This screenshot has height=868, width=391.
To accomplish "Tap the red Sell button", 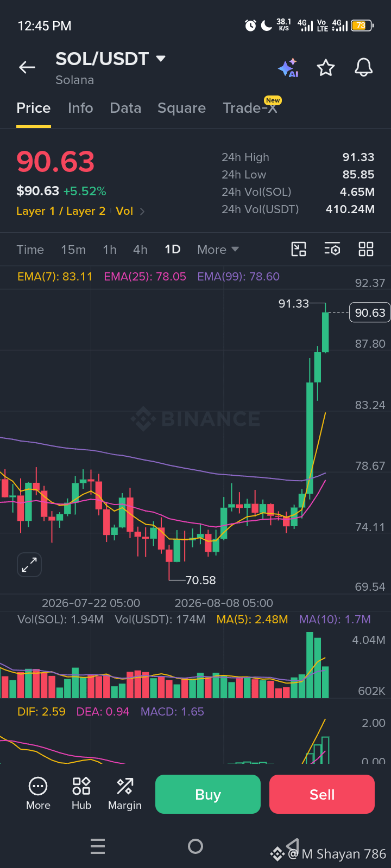I will pos(322,794).
